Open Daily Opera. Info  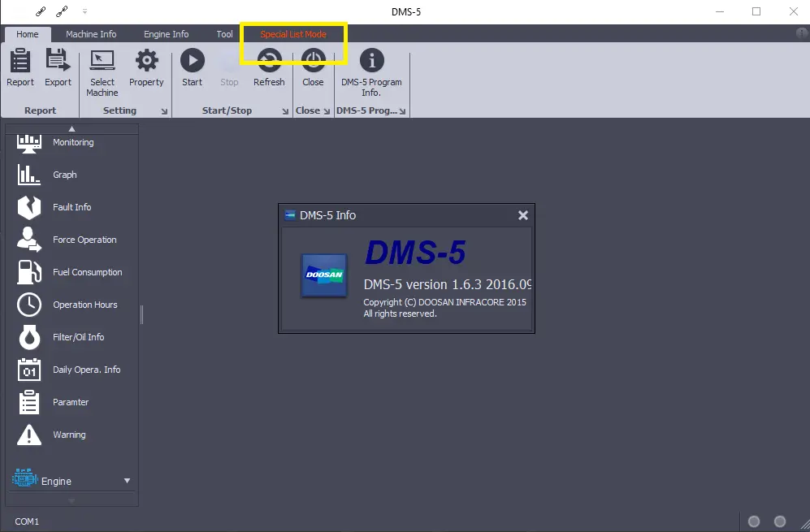click(71, 370)
